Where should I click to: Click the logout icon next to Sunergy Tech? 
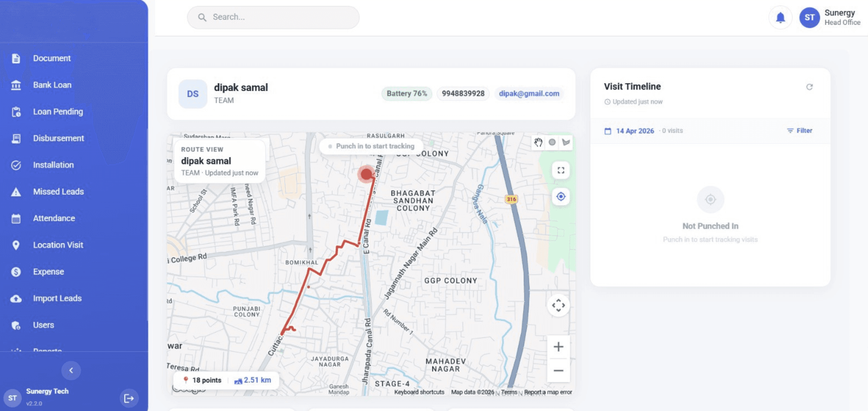point(129,397)
